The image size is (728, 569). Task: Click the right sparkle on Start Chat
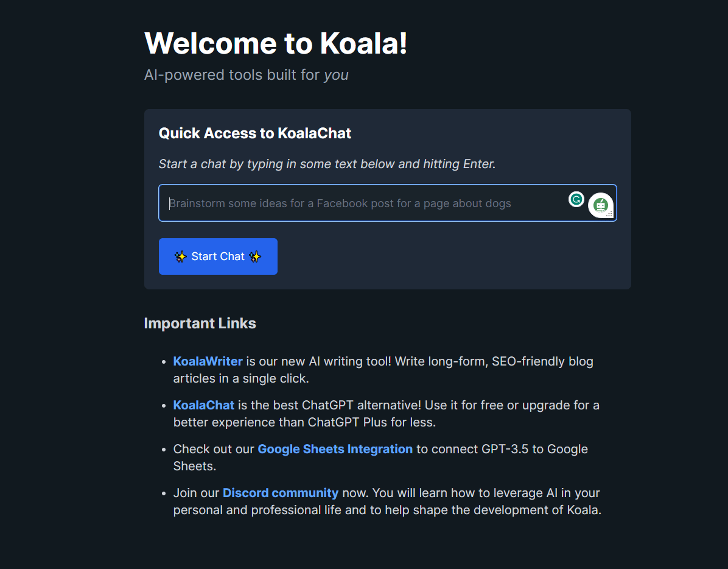click(x=255, y=256)
